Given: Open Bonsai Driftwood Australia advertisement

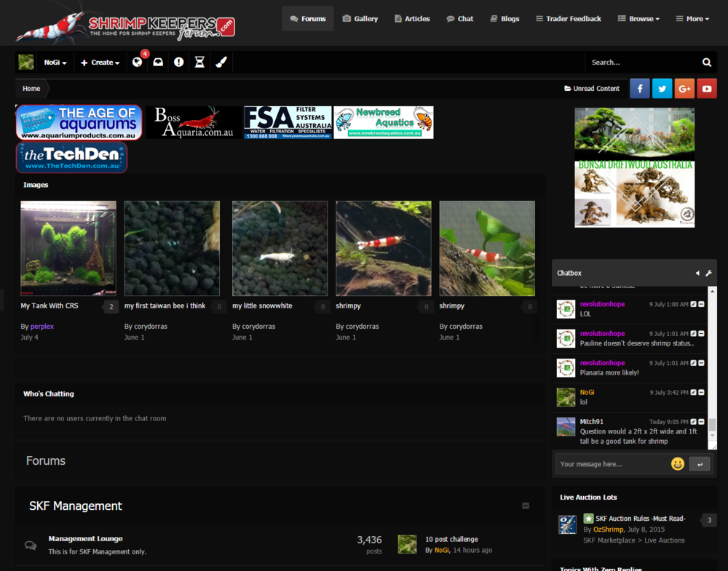Looking at the screenshot, I should (635, 167).
